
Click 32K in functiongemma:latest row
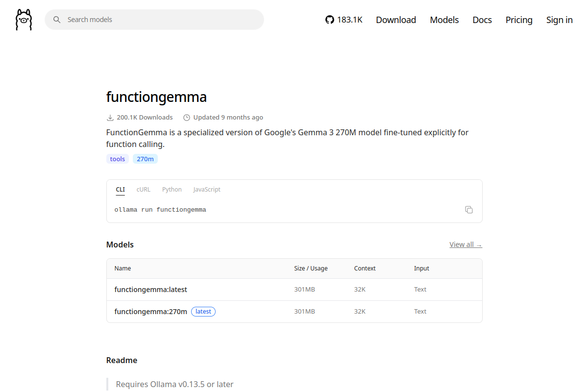pos(360,290)
